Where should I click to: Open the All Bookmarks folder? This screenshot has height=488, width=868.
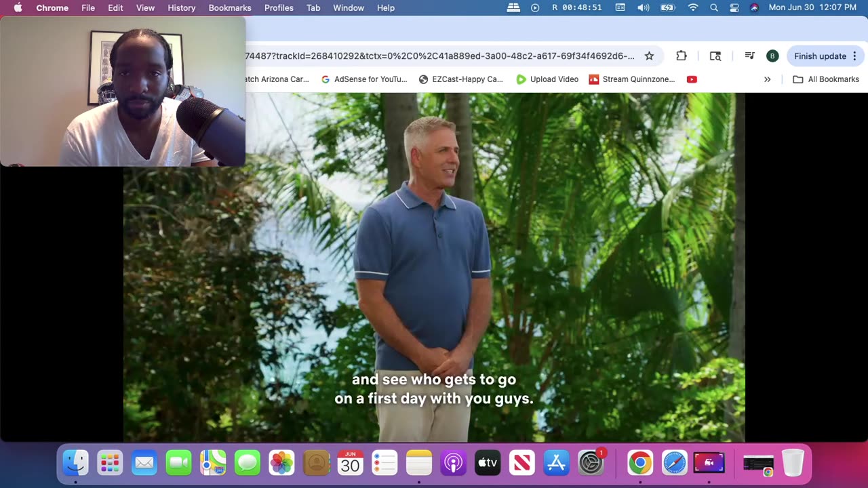[x=826, y=79]
